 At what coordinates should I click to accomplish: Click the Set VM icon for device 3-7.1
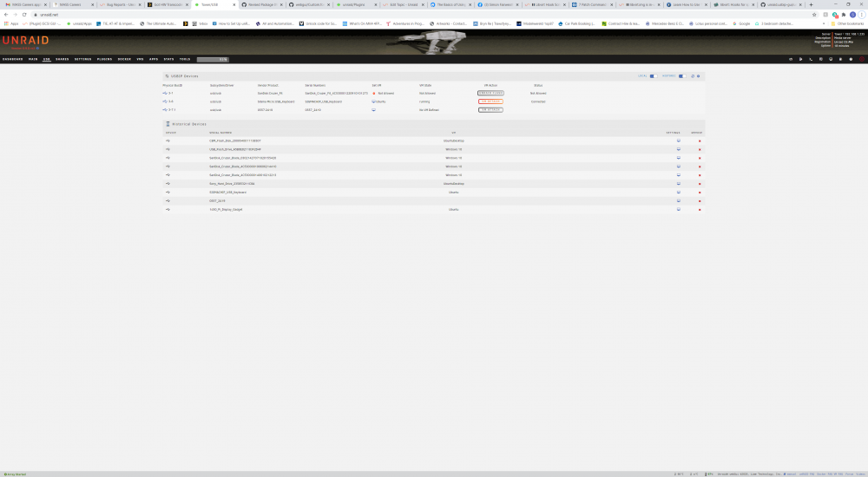(373, 109)
